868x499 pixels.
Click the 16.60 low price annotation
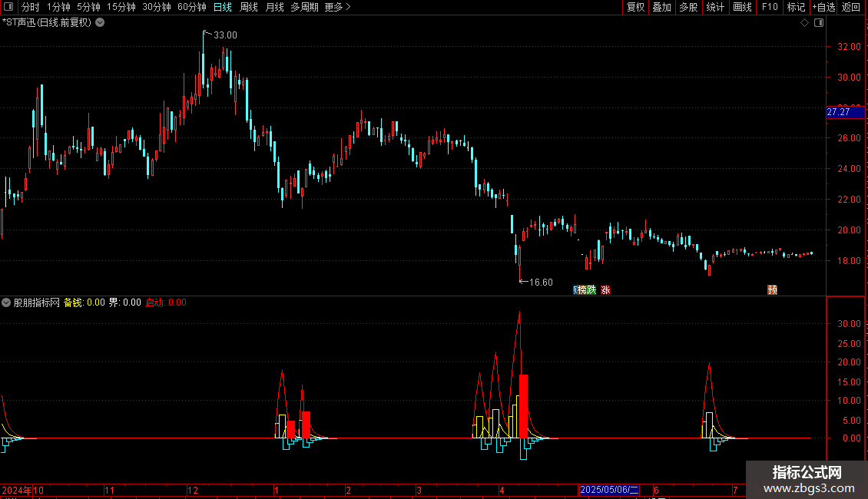point(541,283)
